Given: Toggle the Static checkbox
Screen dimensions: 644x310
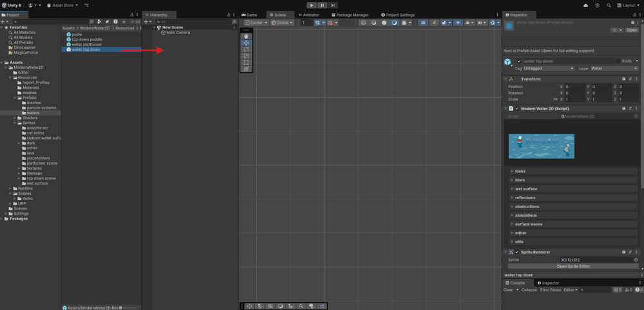Looking at the screenshot, I should (618, 61).
